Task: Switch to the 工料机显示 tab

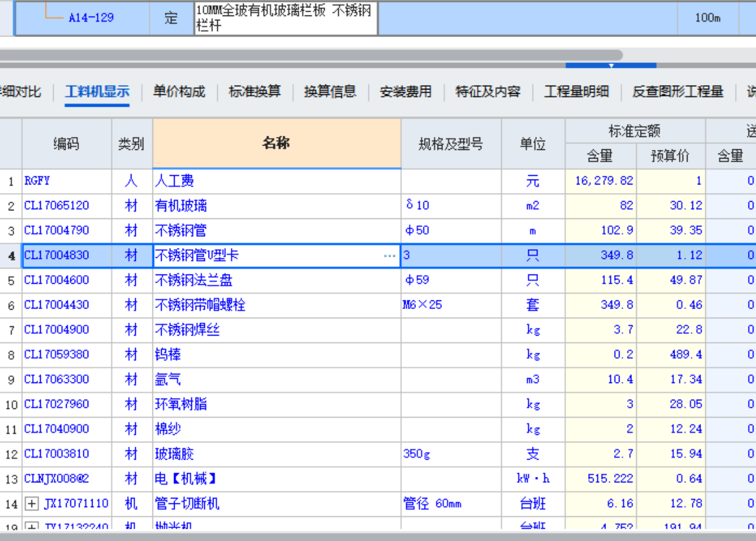Action: tap(97, 92)
